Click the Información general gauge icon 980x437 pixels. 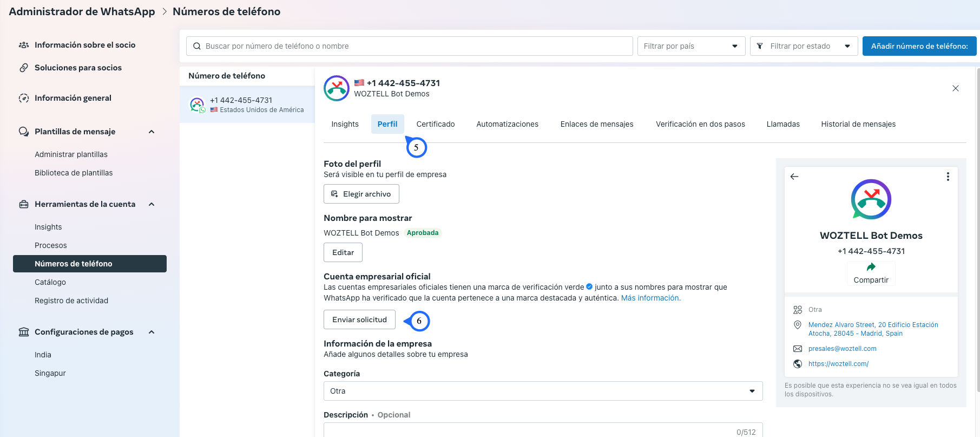(24, 98)
